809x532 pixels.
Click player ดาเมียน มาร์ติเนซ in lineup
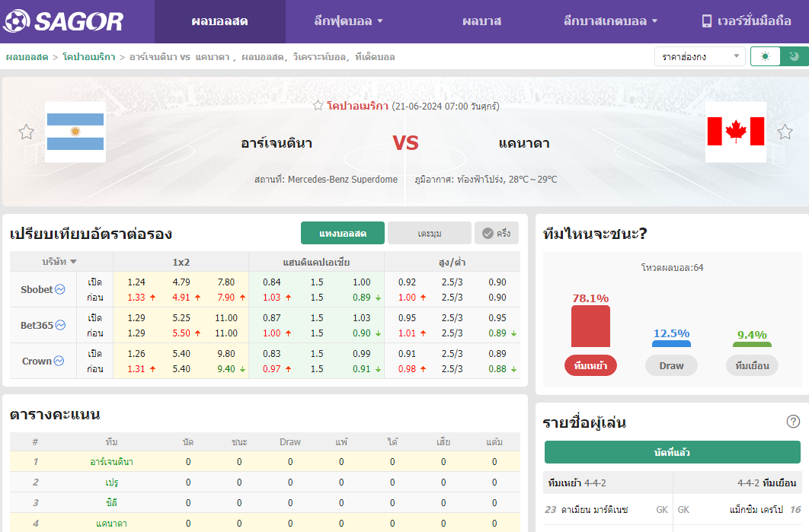(x=594, y=509)
